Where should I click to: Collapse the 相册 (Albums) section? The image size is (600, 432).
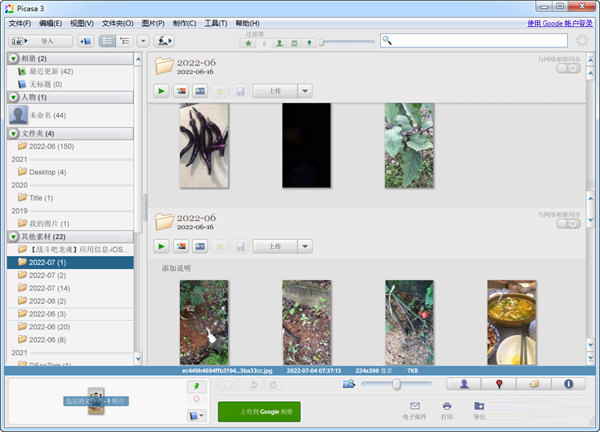[12, 59]
